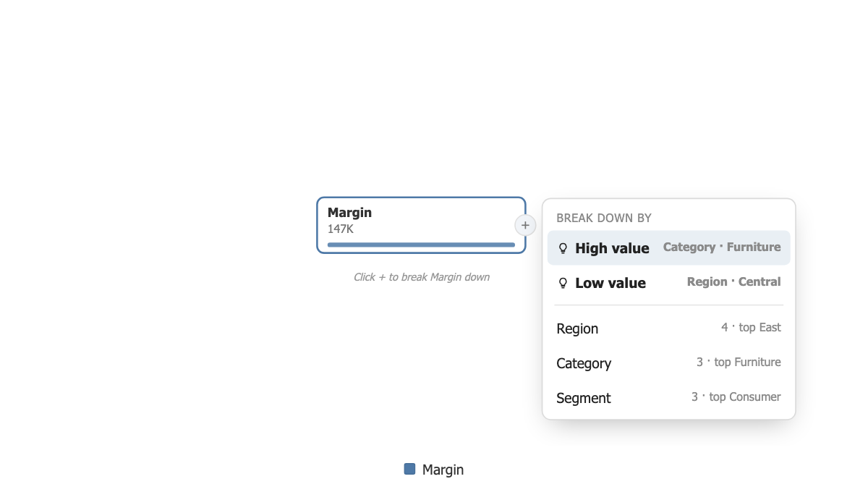Select the Low value breakdown option
The width and height of the screenshot is (868, 492).
tap(669, 283)
